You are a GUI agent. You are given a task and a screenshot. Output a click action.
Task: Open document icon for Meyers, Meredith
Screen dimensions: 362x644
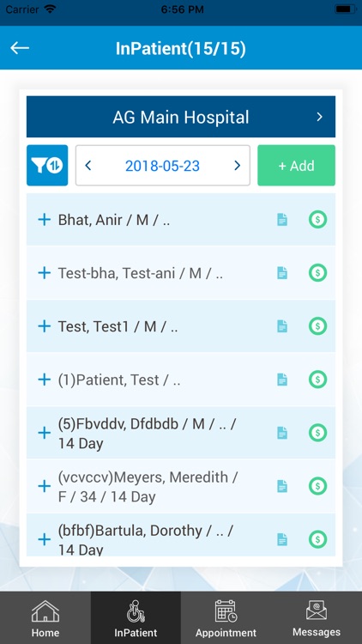(282, 486)
